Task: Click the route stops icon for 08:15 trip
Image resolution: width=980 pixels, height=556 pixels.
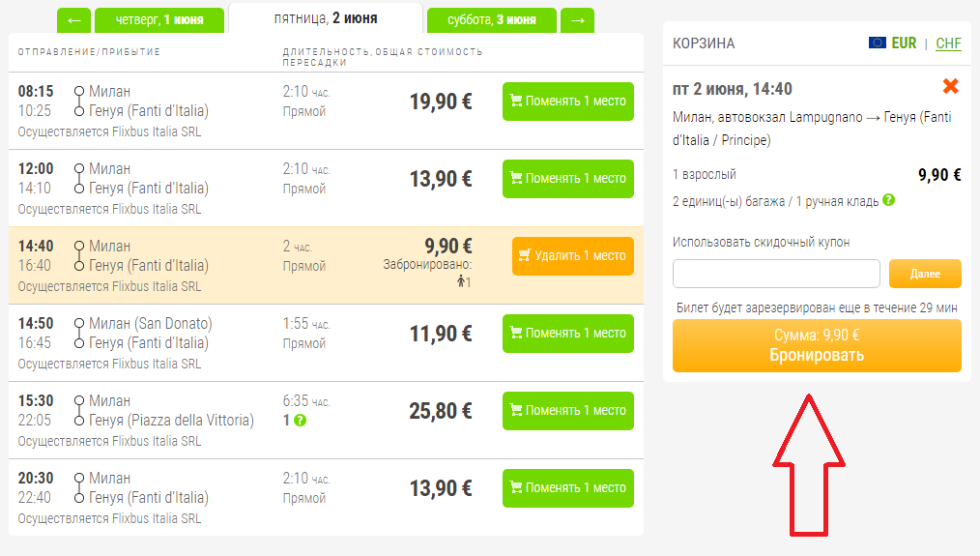Action: [79, 102]
